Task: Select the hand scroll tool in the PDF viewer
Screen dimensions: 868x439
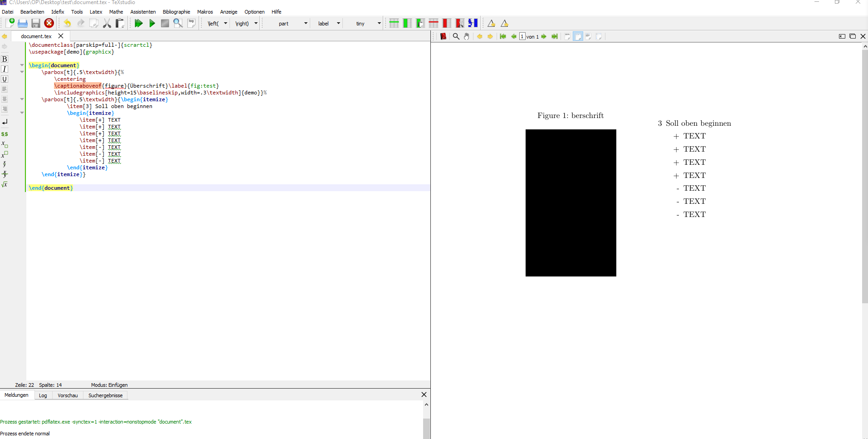Action: pyautogui.click(x=467, y=36)
